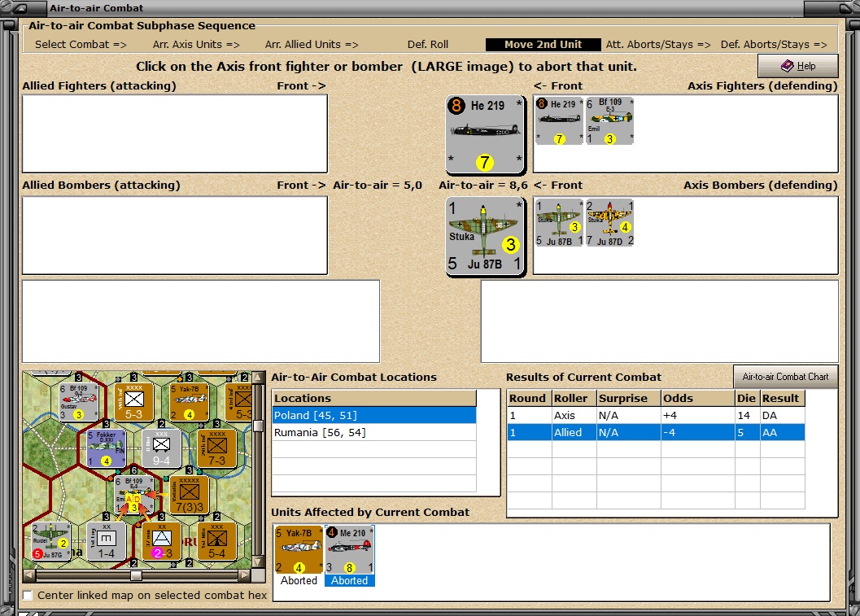Click the Round column header

530,398
